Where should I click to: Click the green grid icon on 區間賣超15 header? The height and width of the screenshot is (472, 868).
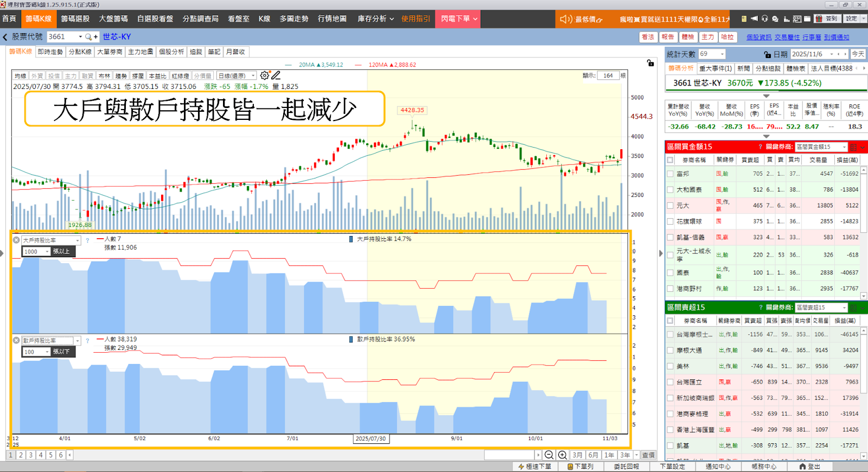pos(853,308)
